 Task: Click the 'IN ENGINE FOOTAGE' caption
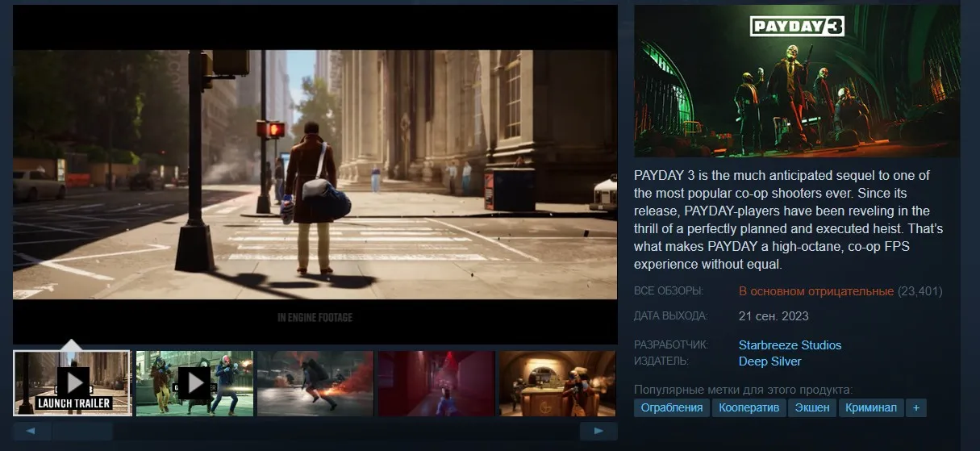click(x=315, y=318)
